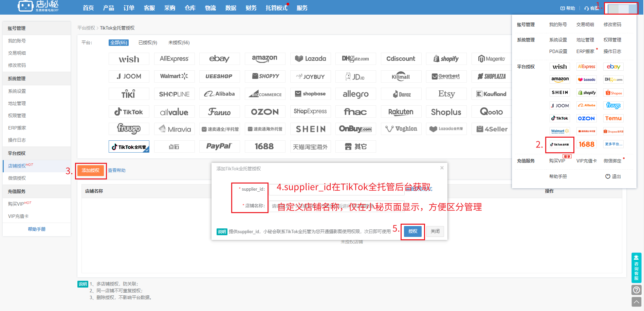Open the Magento platform tile

click(x=492, y=59)
